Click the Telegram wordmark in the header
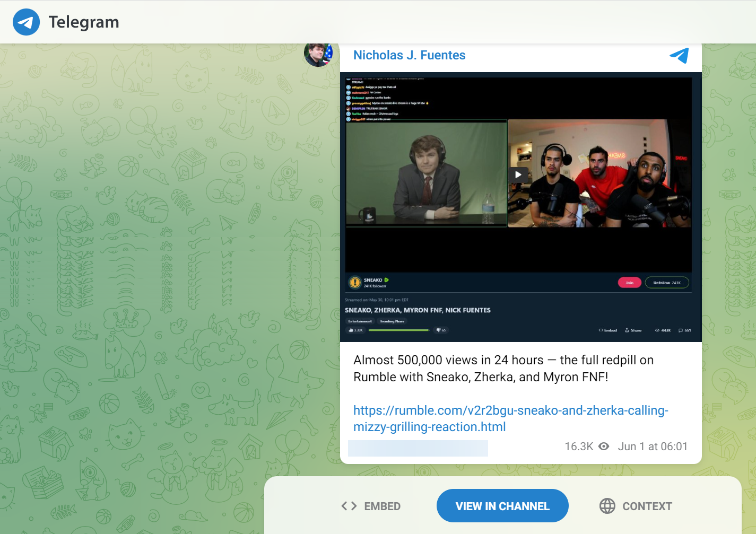The height and width of the screenshot is (534, 756). click(84, 22)
